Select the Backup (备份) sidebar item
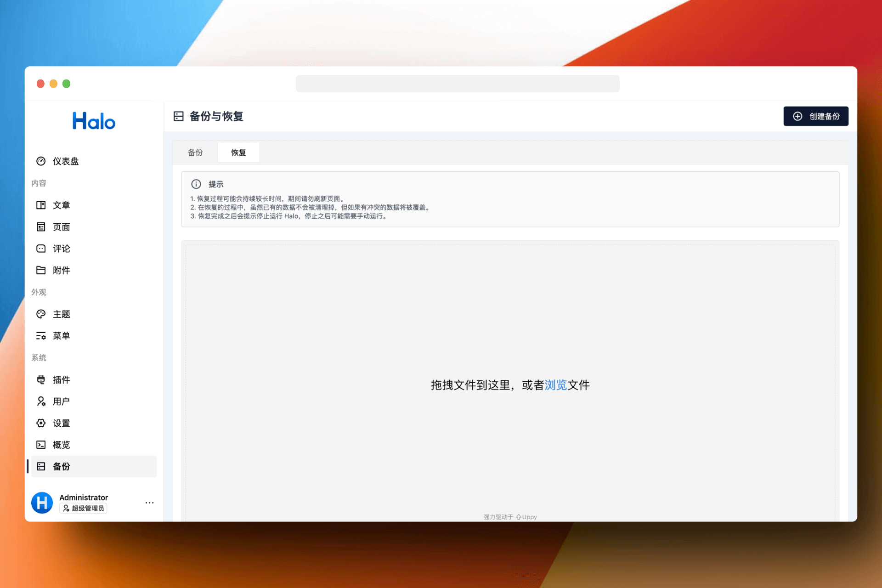Image resolution: width=882 pixels, height=588 pixels. (x=61, y=467)
